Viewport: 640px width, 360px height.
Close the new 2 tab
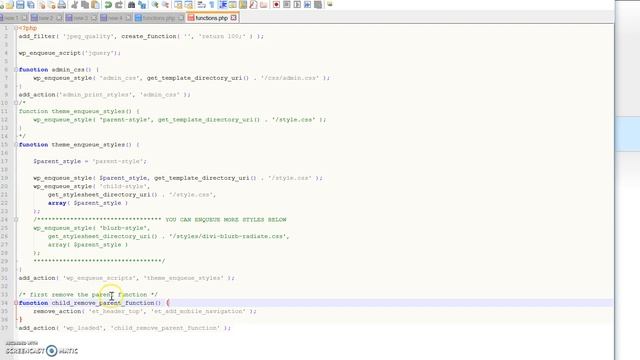(x=60, y=18)
